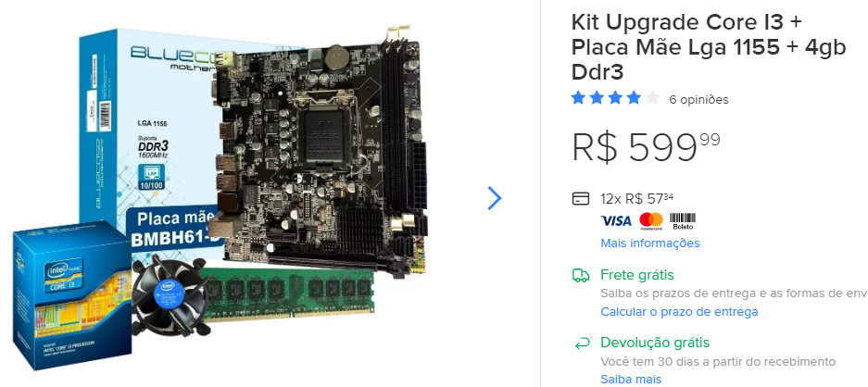Select the Mastercard payment logo
868x387 pixels.
(x=651, y=221)
